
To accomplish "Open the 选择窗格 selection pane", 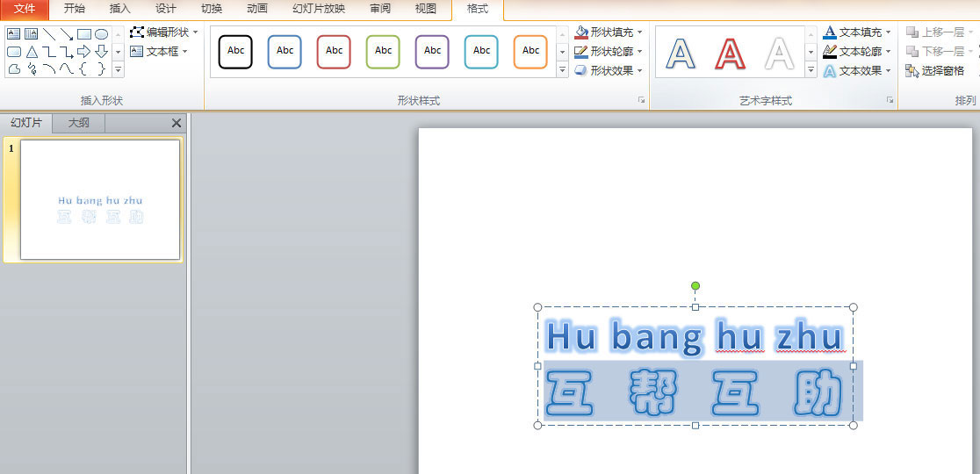I will coord(936,71).
